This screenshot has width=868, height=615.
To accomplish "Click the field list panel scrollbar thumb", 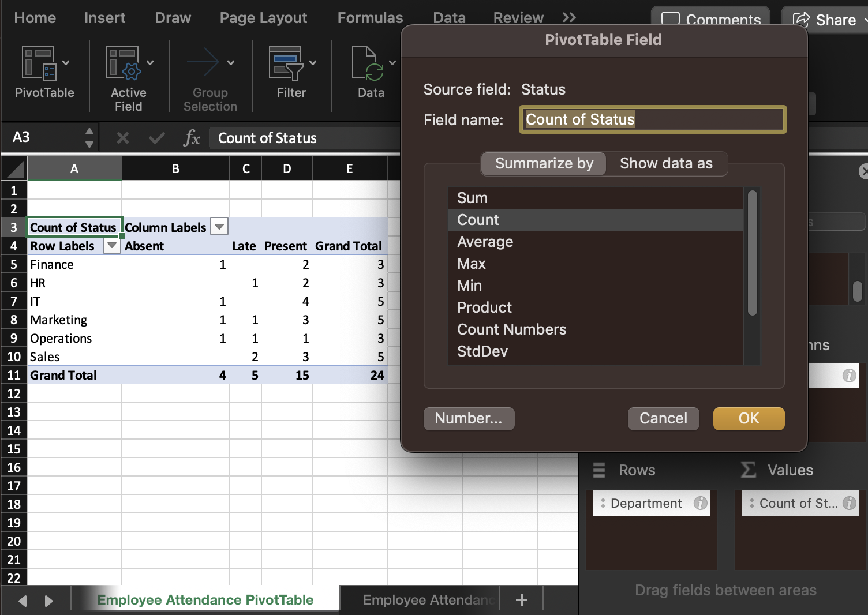I will pyautogui.click(x=858, y=292).
